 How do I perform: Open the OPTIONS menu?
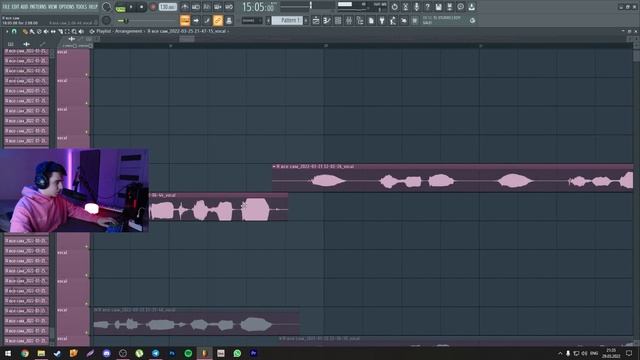[67, 7]
